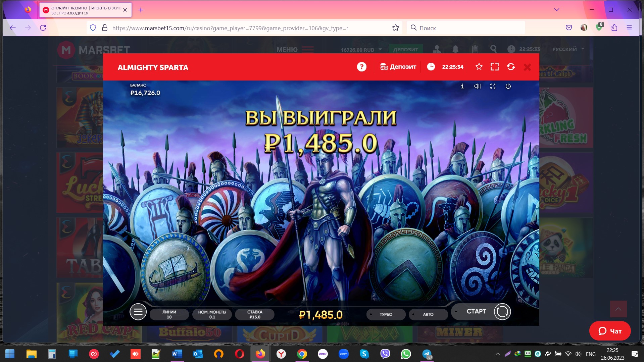Spin the reels with СТАРТ button
This screenshot has height=362, width=644.
tap(481, 312)
